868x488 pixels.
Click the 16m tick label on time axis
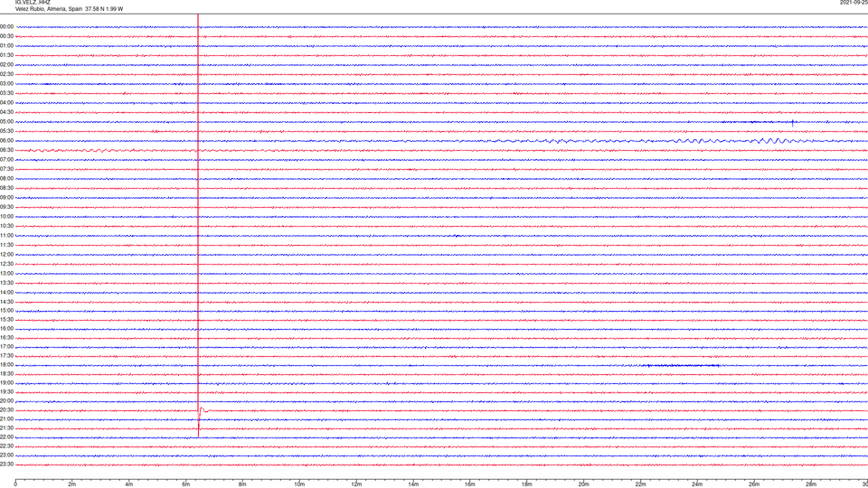470,484
